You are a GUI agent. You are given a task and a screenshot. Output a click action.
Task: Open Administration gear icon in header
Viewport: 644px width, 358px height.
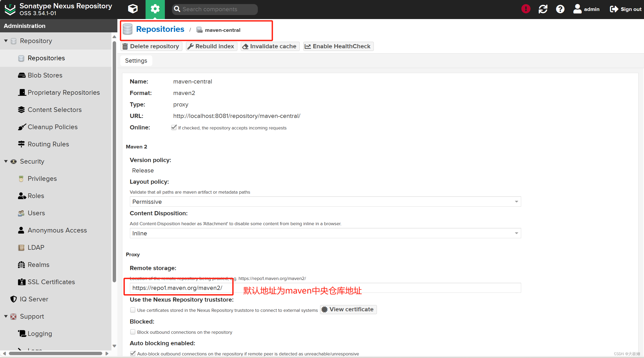(x=155, y=9)
